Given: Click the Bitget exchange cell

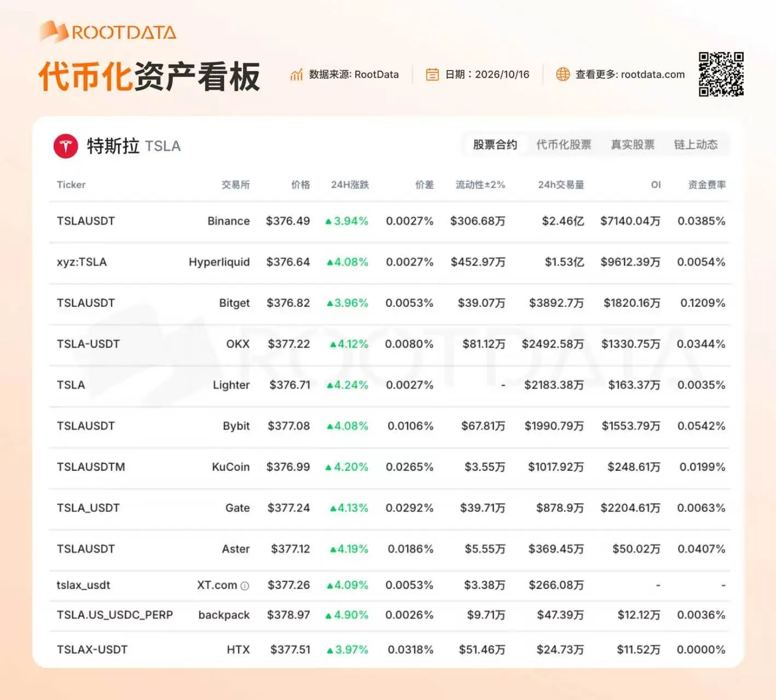Looking at the screenshot, I should (234, 303).
